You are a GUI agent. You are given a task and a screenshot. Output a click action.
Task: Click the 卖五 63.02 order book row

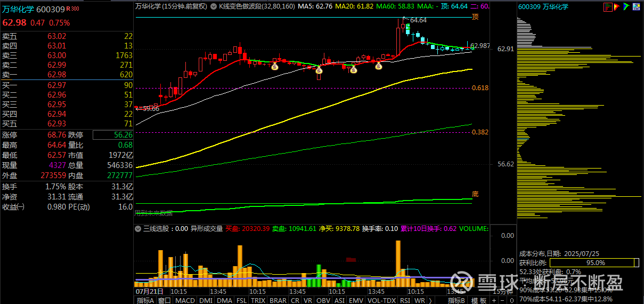pyautogui.click(x=67, y=36)
